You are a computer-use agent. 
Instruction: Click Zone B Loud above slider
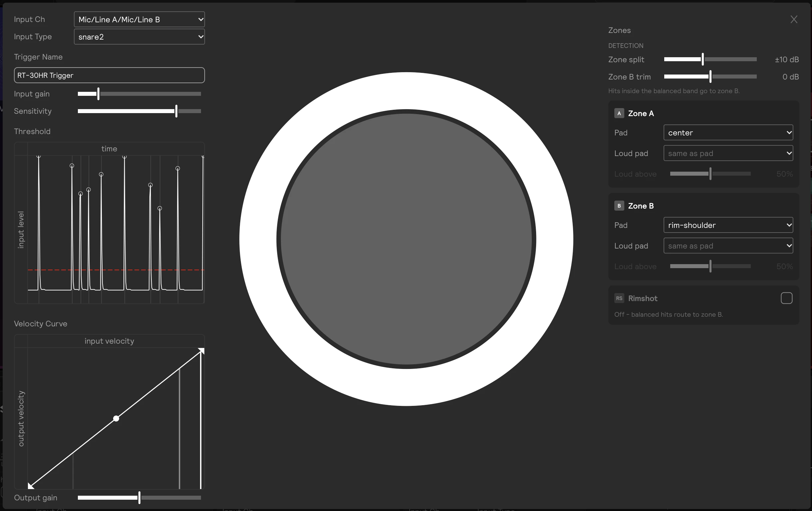710,266
